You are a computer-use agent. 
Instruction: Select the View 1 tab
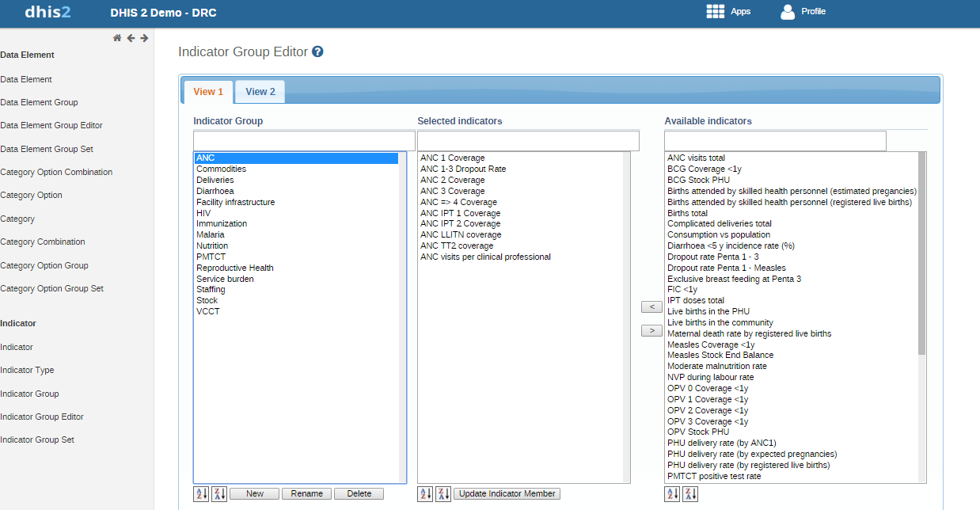[208, 92]
